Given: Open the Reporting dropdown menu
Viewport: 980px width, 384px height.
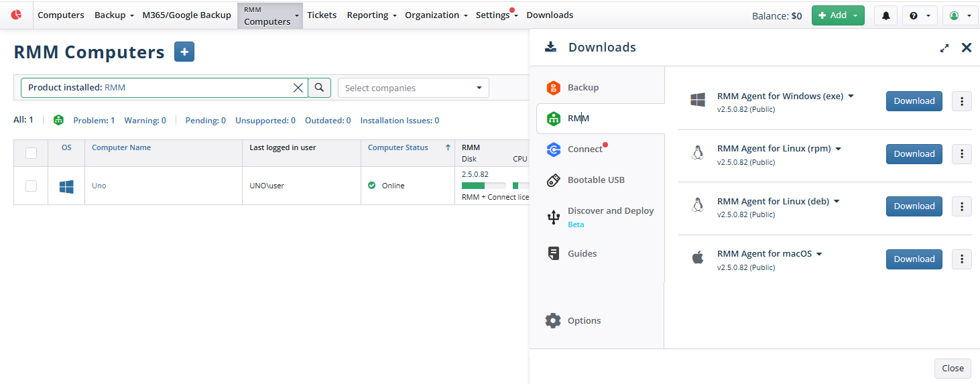Looking at the screenshot, I should (371, 15).
